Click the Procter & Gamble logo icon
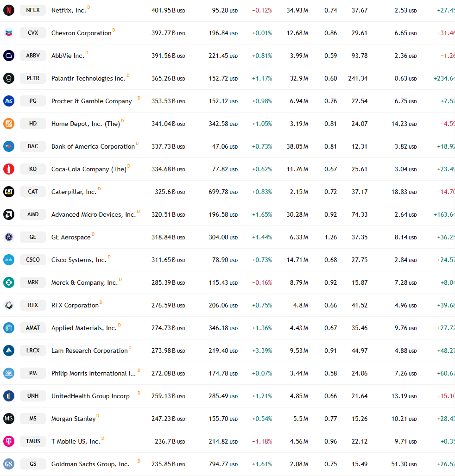 tap(9, 101)
